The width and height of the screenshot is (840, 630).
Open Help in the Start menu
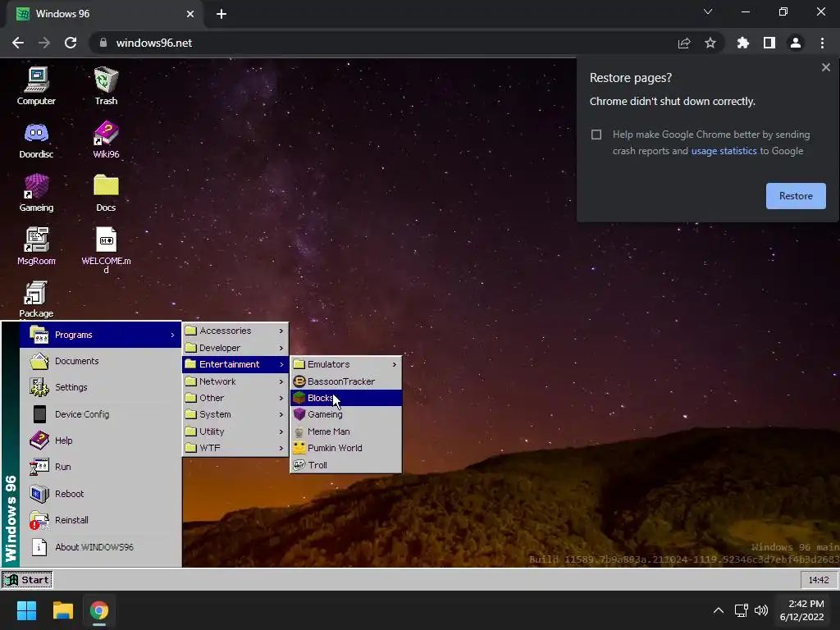pyautogui.click(x=101, y=441)
